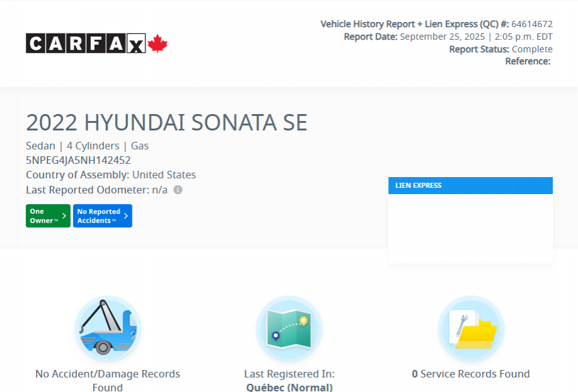This screenshot has width=578, height=392.
Task: Click Last Registered In Québec text
Action: coord(289,381)
